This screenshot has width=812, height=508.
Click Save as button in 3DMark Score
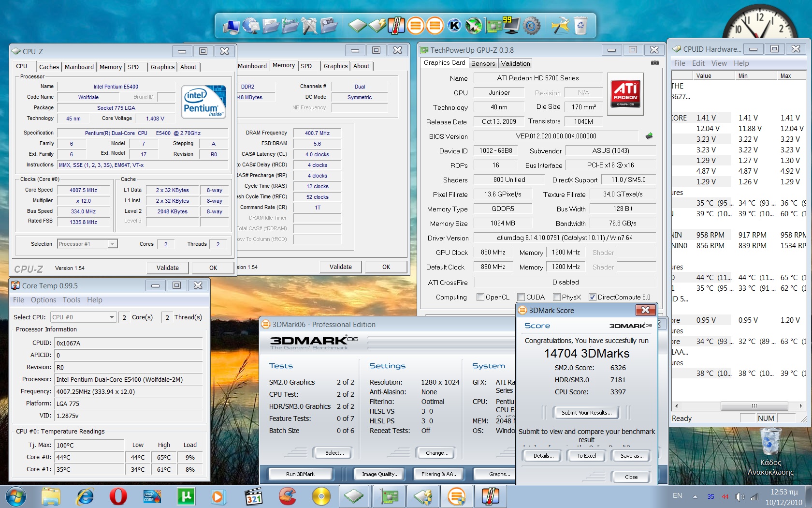[632, 456]
